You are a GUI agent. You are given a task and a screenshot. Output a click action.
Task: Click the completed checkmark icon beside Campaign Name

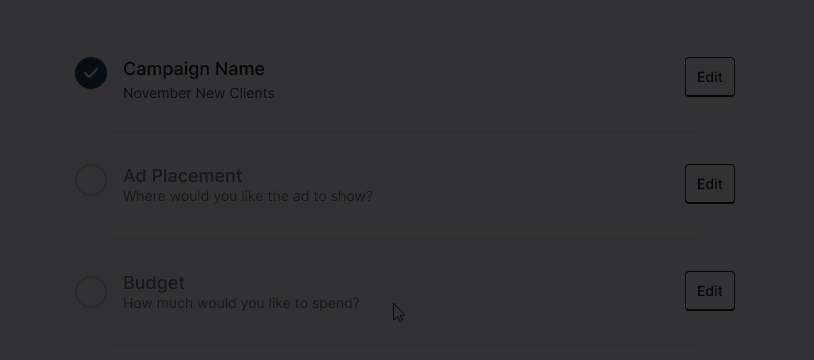tap(91, 73)
